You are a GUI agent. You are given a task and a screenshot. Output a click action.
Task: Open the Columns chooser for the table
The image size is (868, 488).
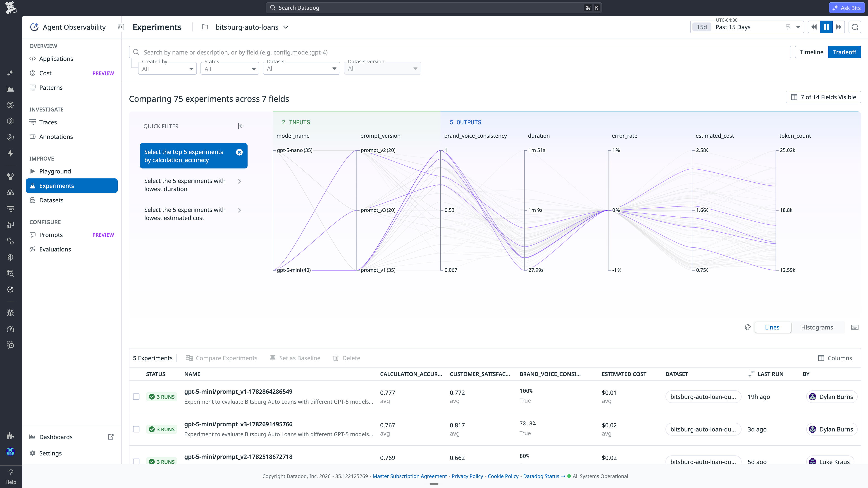point(835,358)
